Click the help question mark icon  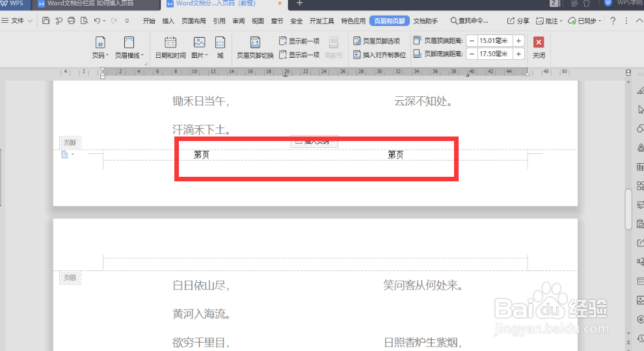click(613, 21)
